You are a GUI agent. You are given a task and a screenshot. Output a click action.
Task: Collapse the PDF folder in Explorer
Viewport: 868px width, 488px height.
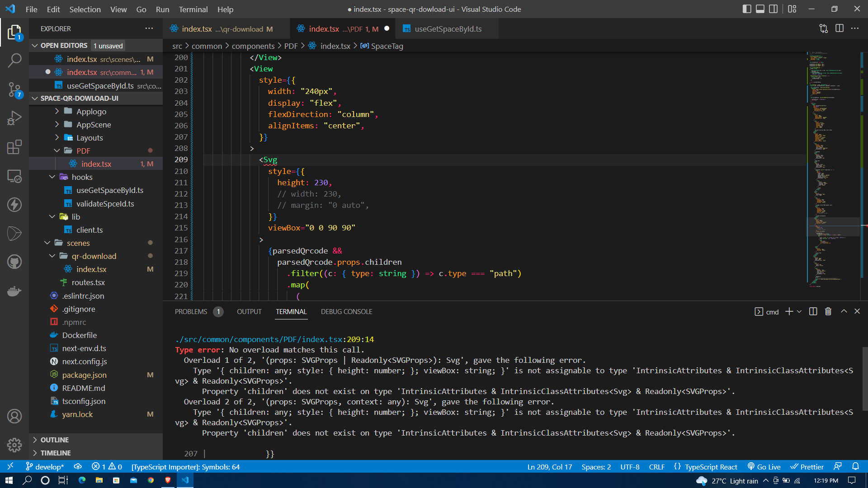(84, 150)
